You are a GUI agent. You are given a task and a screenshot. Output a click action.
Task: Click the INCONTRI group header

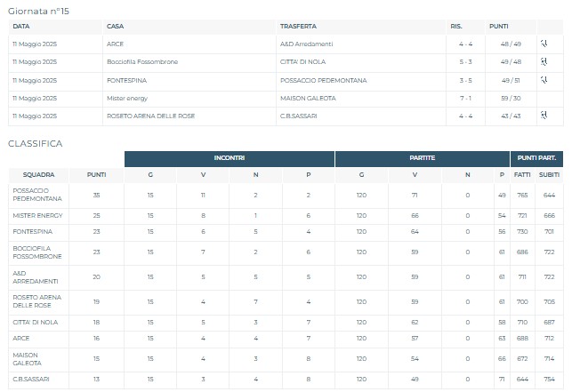230,157
